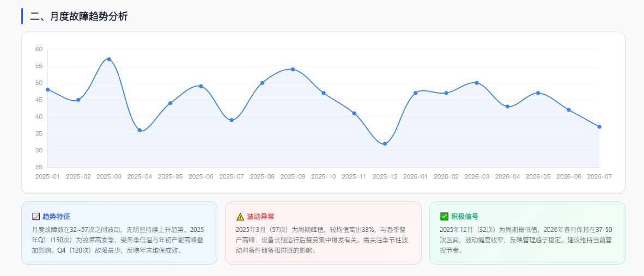Click the text starting 月度故障数在32~57次之间波动
644x276 pixels.
pyautogui.click(x=118, y=240)
